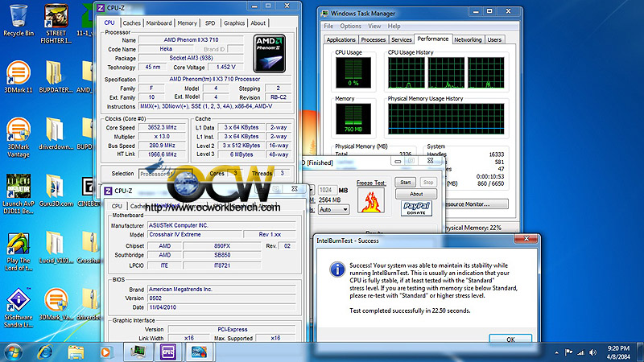Open the View menu in Task Manager

point(374,26)
